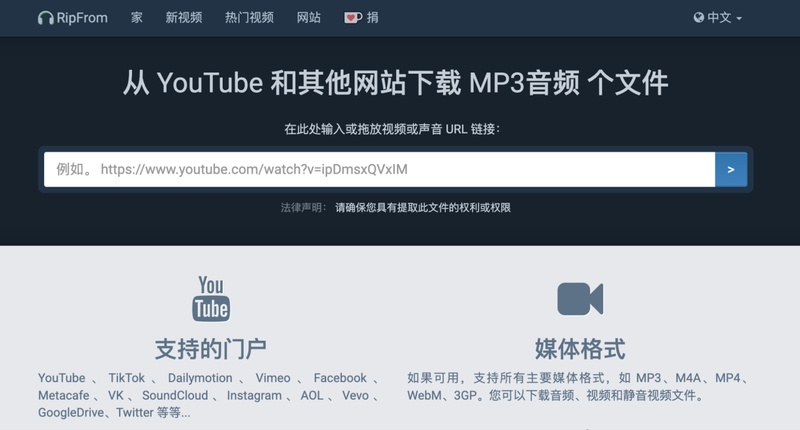The image size is (800, 430).
Task: Click the 如果可用 media formats description line
Action: click(578, 378)
